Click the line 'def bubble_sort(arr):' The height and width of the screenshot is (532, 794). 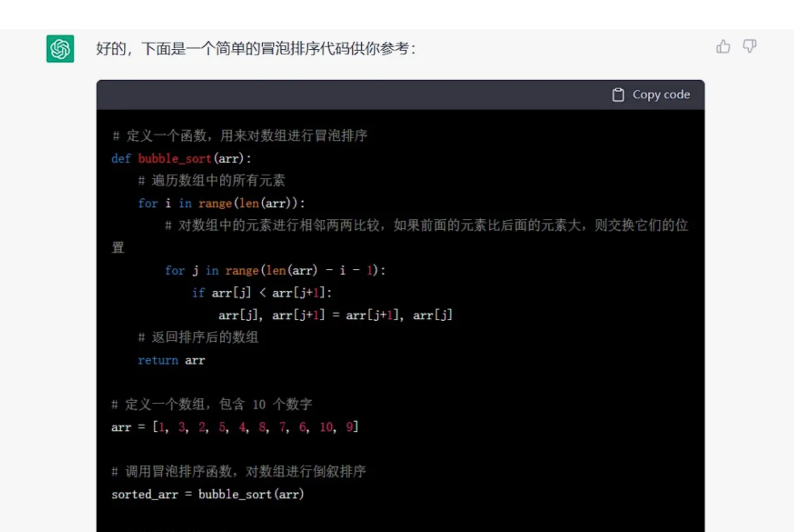click(x=181, y=159)
